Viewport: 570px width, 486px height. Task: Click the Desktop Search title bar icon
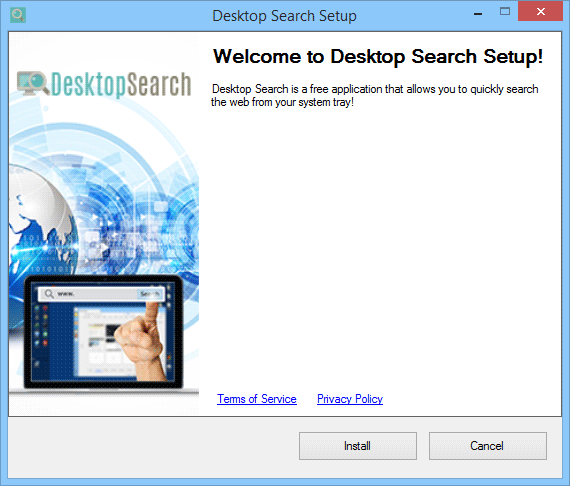[18, 15]
